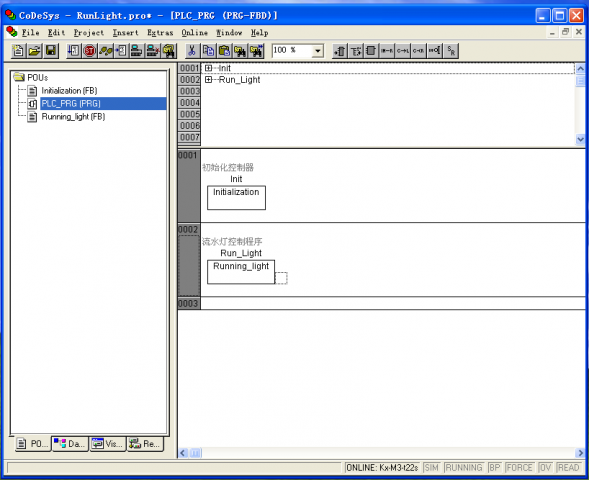Cut selection with the scissors icon
This screenshot has width=589, height=480.
coord(192,51)
